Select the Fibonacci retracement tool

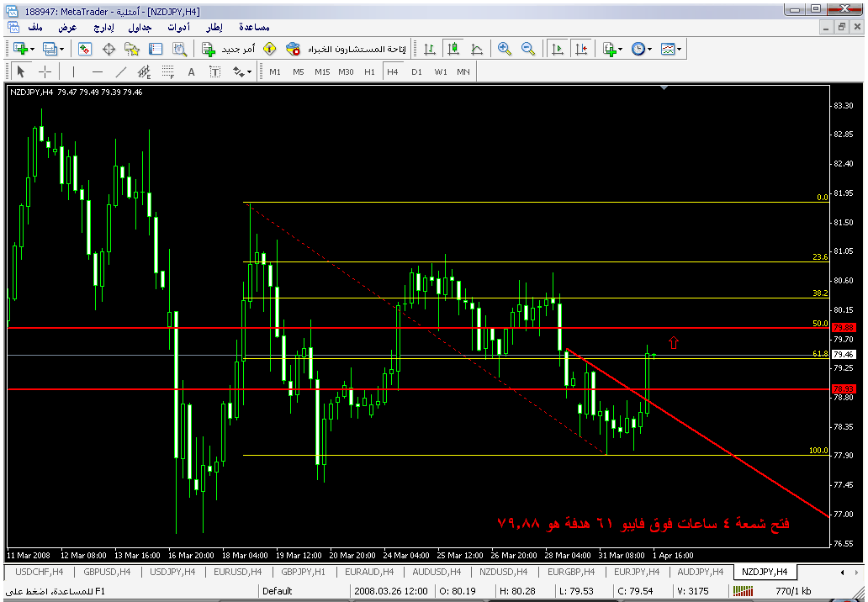167,72
